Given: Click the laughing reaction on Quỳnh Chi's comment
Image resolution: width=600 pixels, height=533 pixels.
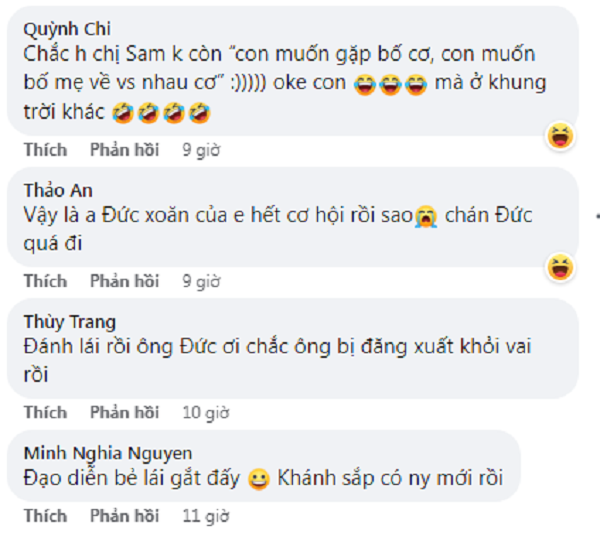Looking at the screenshot, I should pyautogui.click(x=560, y=136).
